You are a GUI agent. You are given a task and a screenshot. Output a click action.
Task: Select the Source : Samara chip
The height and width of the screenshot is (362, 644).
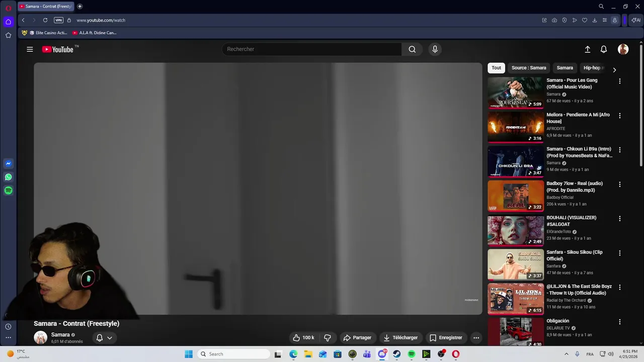click(529, 68)
